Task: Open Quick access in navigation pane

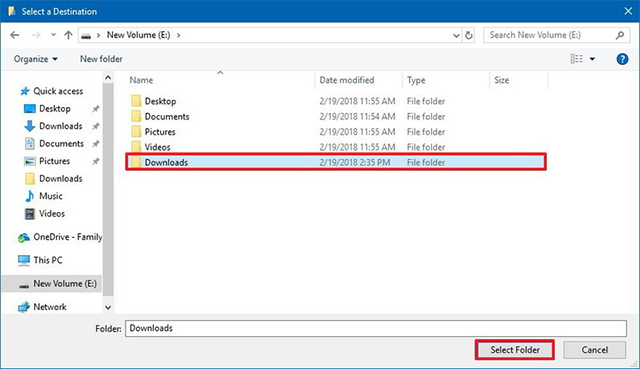Action: (52, 91)
